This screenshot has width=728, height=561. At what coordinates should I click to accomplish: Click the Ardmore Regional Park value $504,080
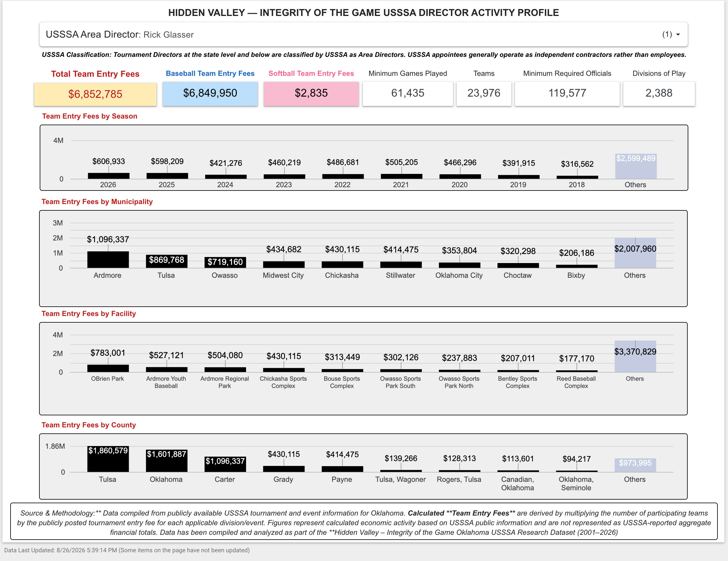click(225, 355)
